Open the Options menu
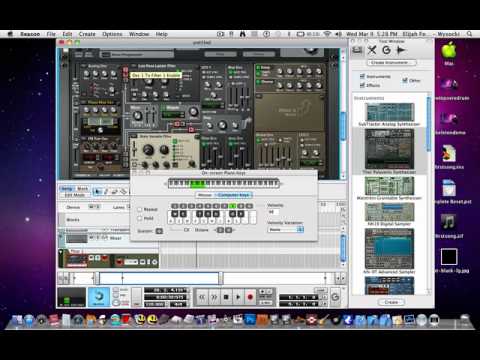This screenshot has height=360, width=480. 112,34
